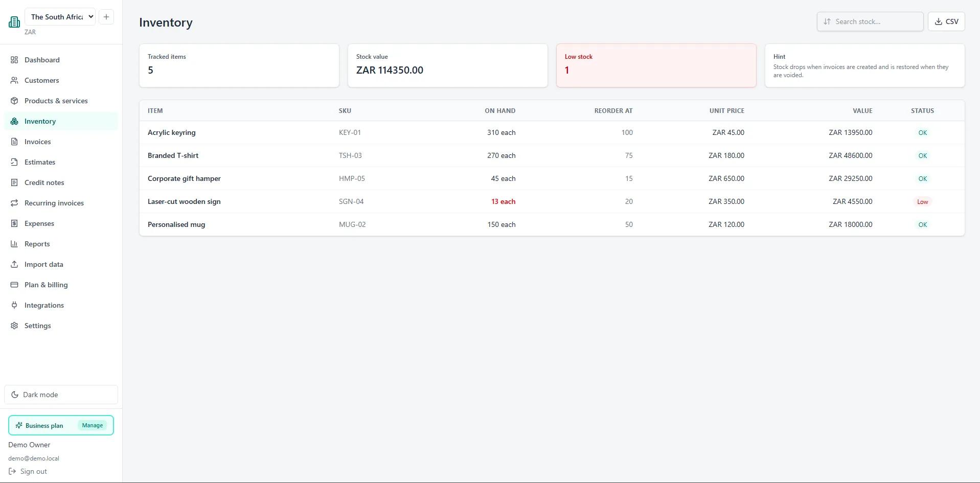Click the Reports bar chart icon
980x483 pixels.
14,244
